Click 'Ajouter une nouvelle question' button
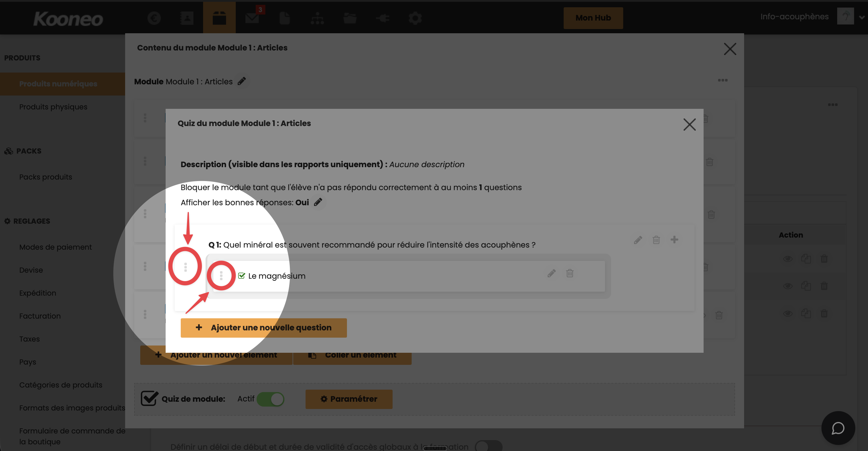 click(x=264, y=328)
